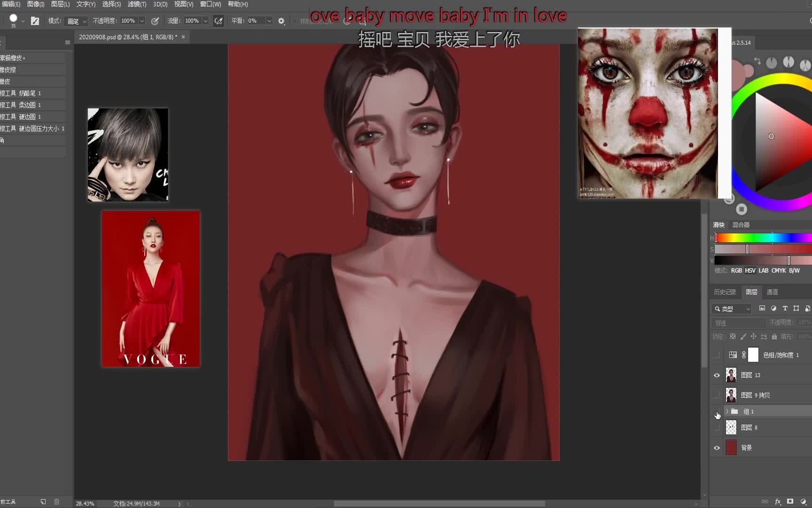Viewport: 812px width, 508px height.
Task: Hide layer 图层 13 eye icon
Action: point(717,375)
